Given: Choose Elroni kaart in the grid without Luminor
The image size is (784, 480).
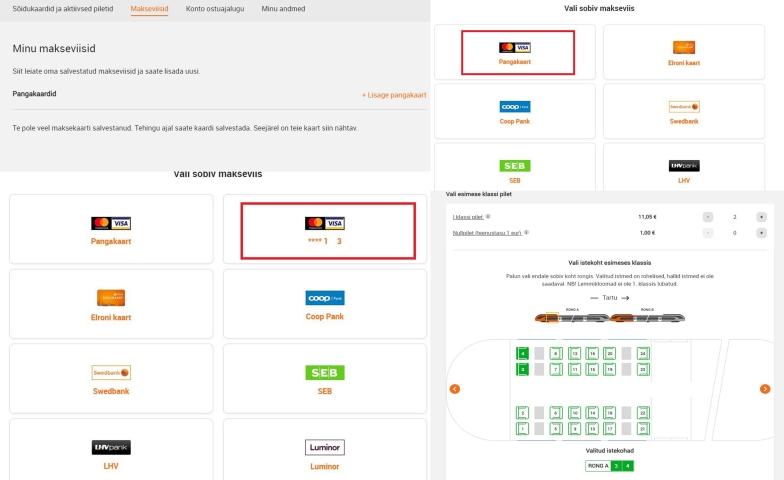Looking at the screenshot, I should coord(684,52).
